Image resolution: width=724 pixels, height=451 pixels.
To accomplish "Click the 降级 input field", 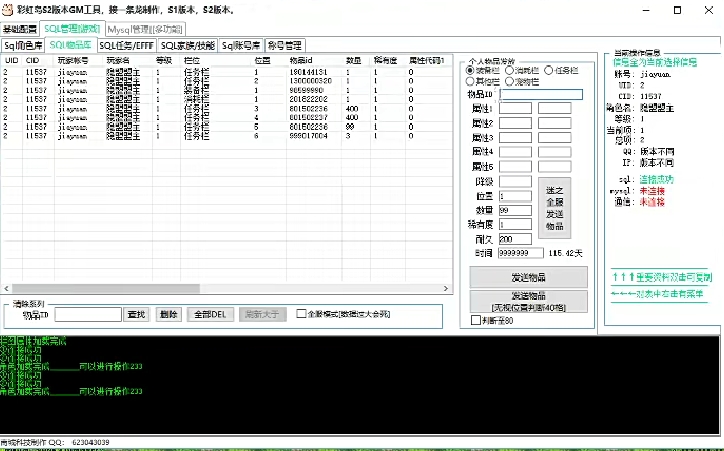I will (515, 181).
